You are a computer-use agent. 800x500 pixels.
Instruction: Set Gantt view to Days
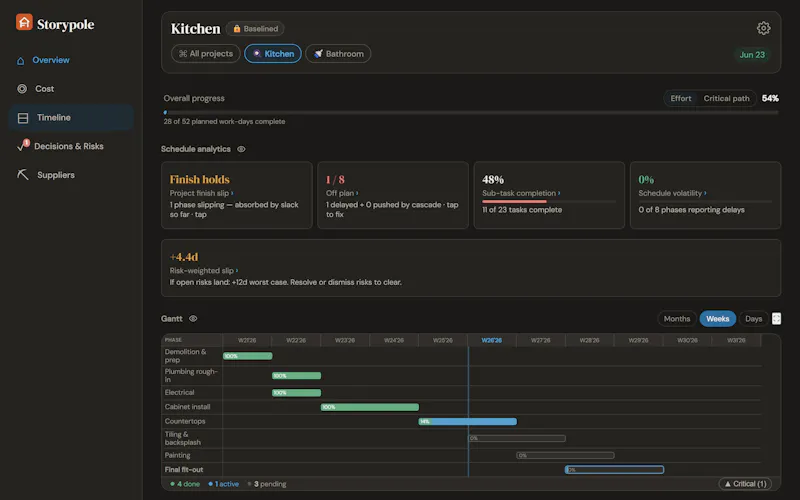tap(754, 318)
